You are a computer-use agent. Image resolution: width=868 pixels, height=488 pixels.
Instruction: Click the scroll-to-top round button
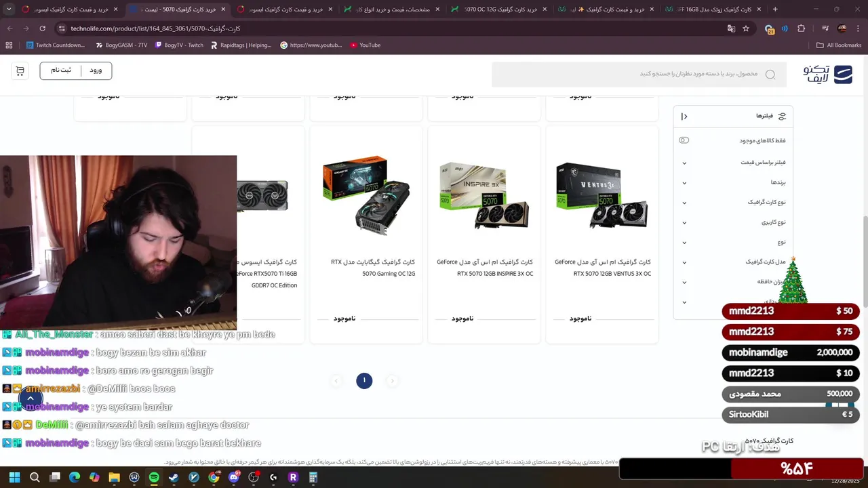tap(31, 399)
